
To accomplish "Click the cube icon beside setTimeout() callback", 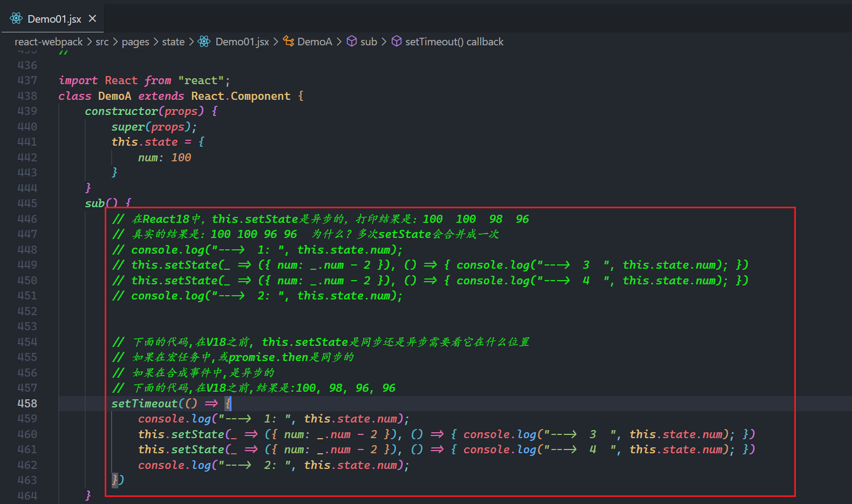I will (397, 42).
